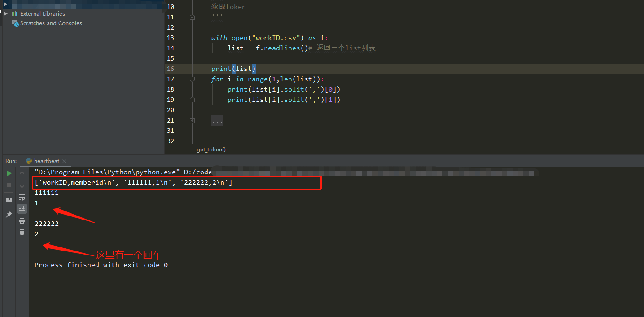Click the '111111' console output line
Image resolution: width=644 pixels, height=317 pixels.
point(47,193)
